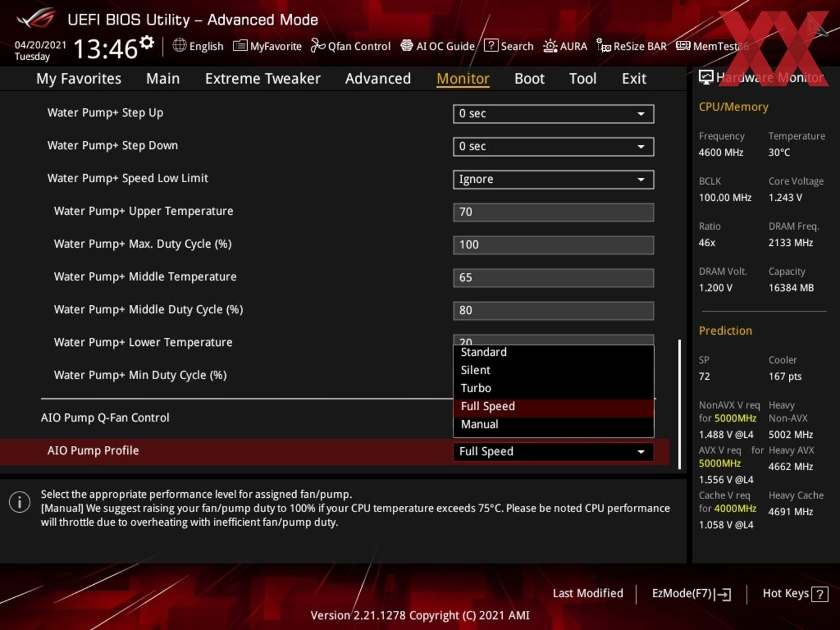
Task: Click the CPU/Memory section heading
Action: tap(733, 106)
